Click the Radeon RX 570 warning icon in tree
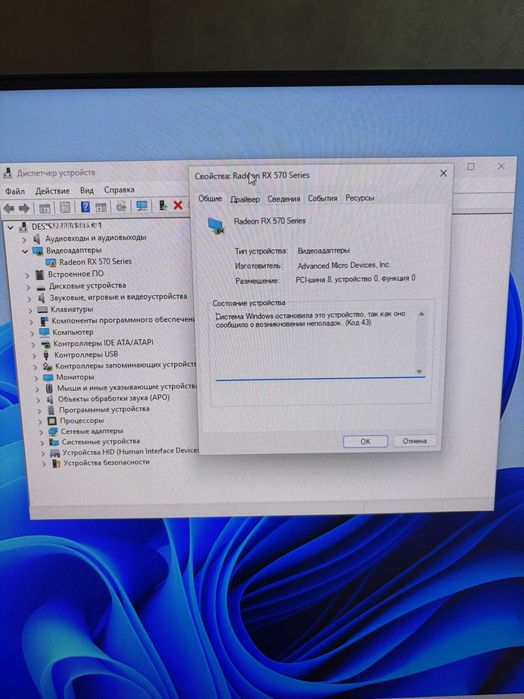 51,263
